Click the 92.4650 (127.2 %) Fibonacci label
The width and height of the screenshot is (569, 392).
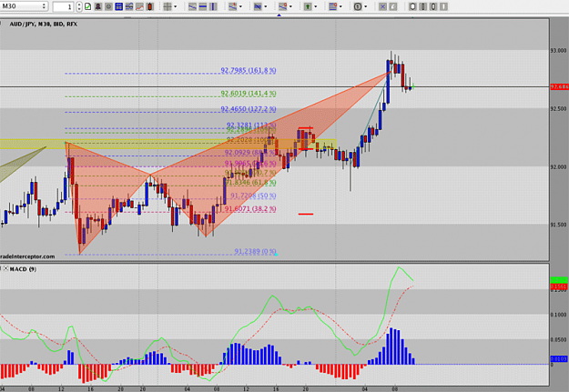pyautogui.click(x=249, y=109)
